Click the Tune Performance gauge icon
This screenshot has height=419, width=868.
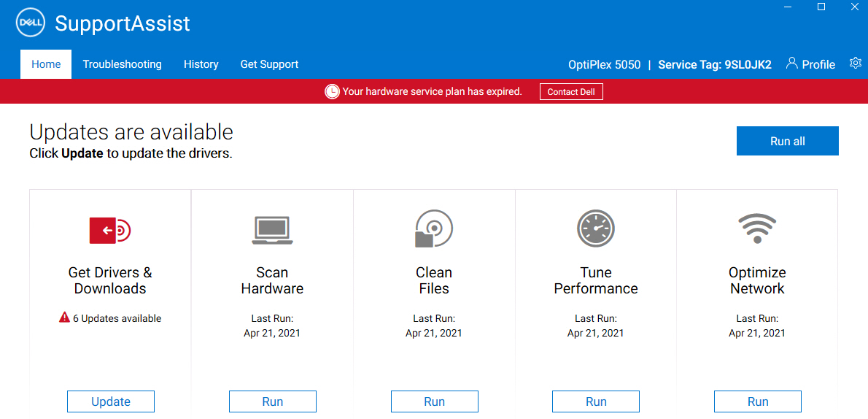coord(596,228)
